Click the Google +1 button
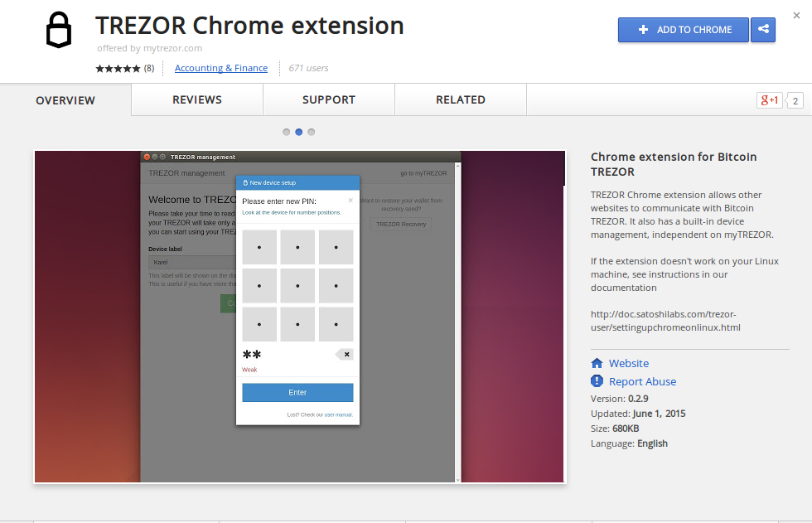812x523 pixels. click(770, 100)
